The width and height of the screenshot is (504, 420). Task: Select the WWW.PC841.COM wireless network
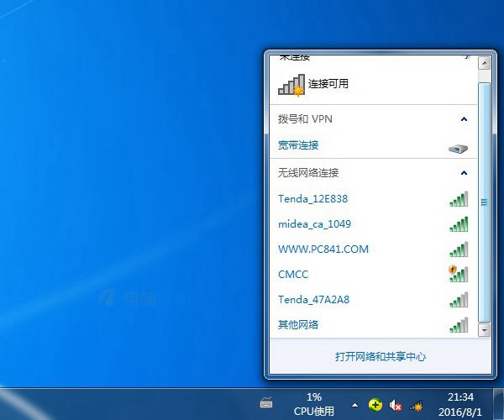pos(323,249)
